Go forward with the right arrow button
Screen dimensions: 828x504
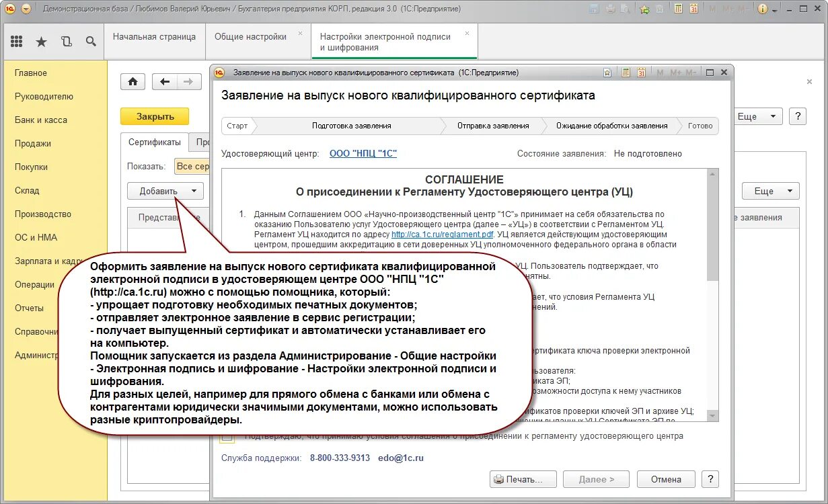click(x=189, y=82)
